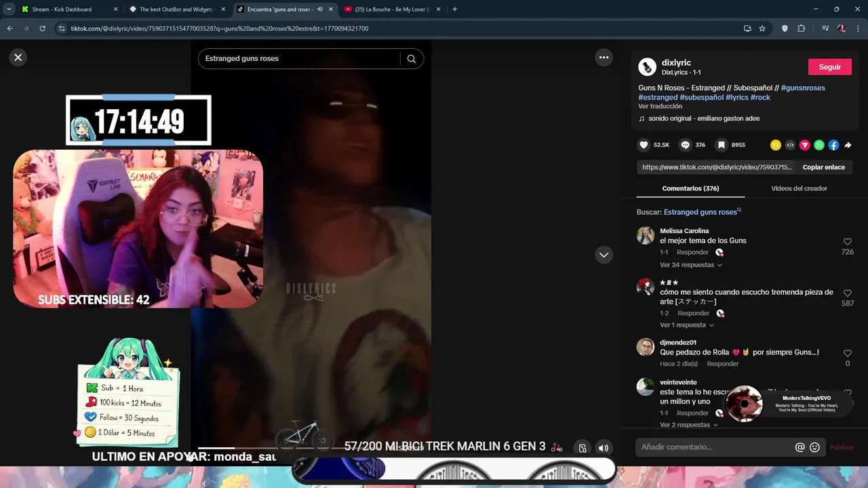Click 'Copiar enlace' button
The height and width of the screenshot is (488, 868).
(824, 167)
